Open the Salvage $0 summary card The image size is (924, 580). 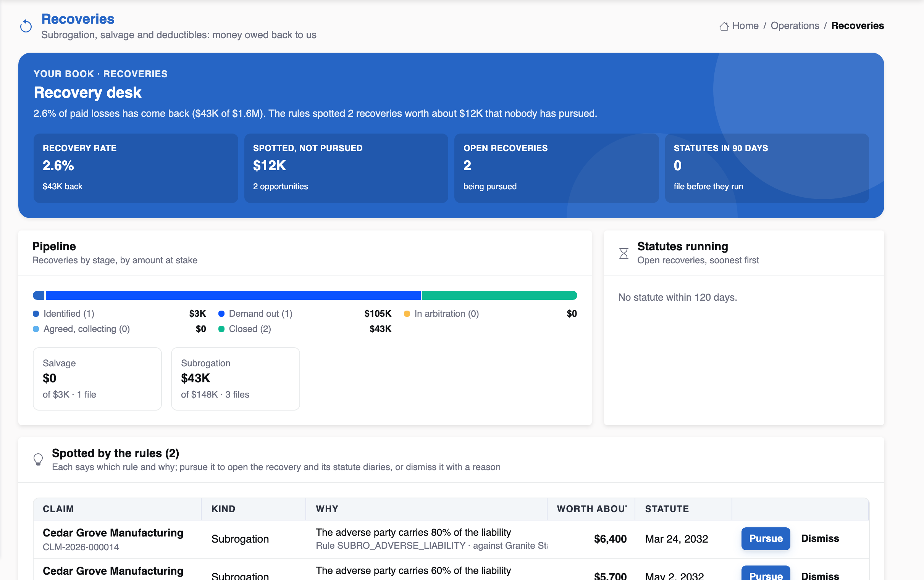click(97, 379)
